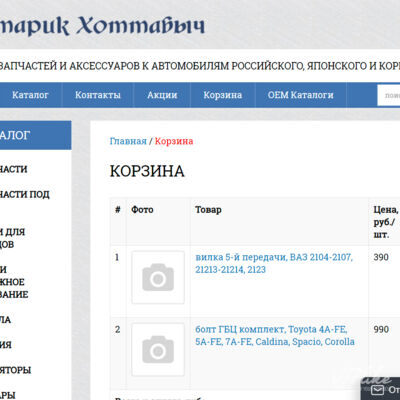Open sidebar category ending in ЧАСТИ ПОД

pos(25,194)
